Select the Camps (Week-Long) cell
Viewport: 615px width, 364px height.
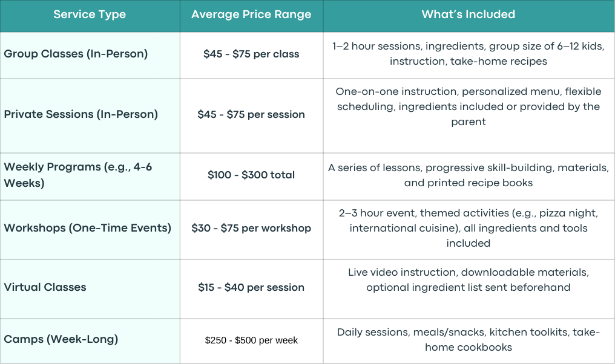[x=90, y=341]
